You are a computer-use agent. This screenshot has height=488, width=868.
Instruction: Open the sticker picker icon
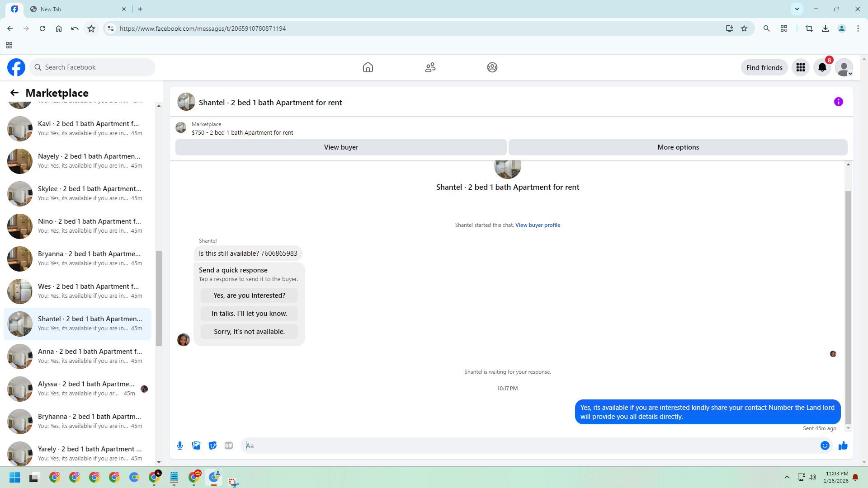212,446
